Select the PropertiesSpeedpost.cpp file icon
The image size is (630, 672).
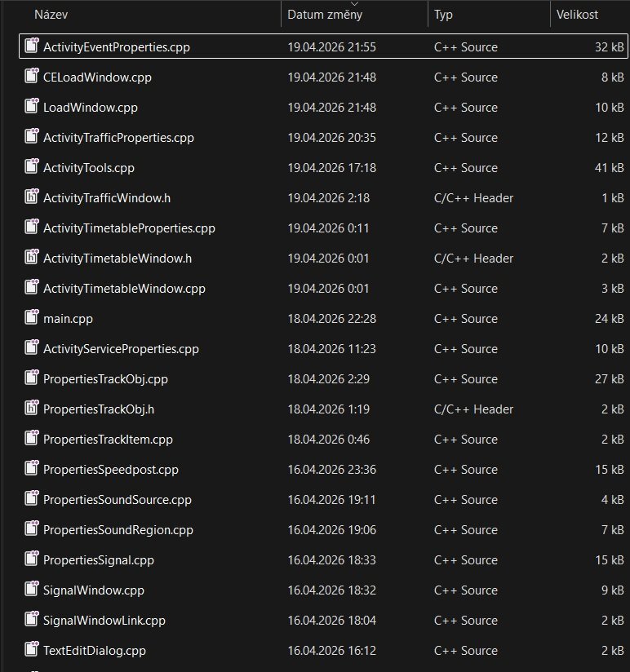coord(31,469)
